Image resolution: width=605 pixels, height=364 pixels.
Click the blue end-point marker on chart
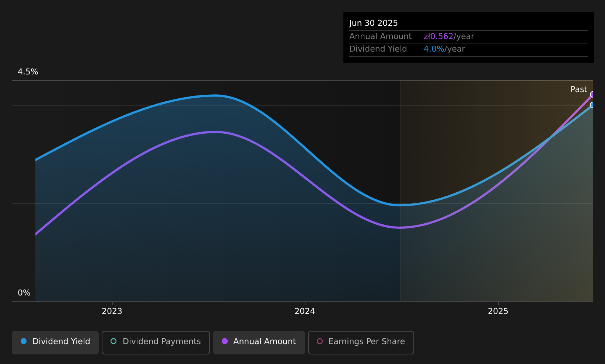592,105
